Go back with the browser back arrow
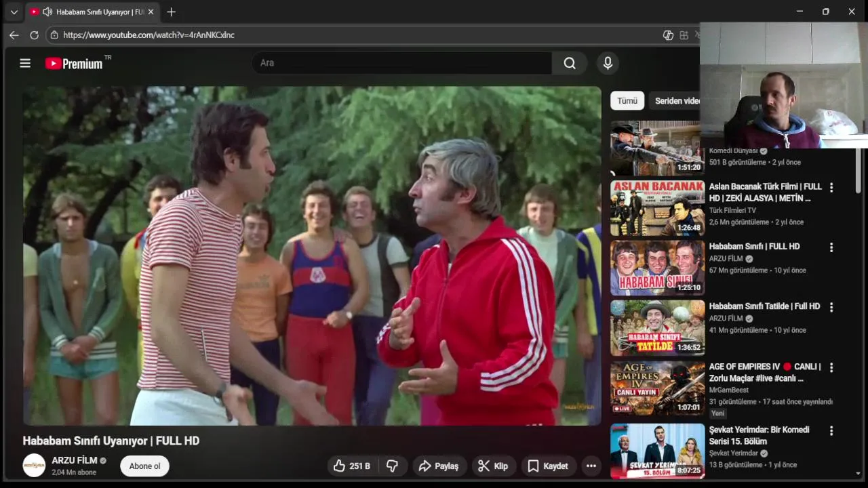 (x=14, y=35)
